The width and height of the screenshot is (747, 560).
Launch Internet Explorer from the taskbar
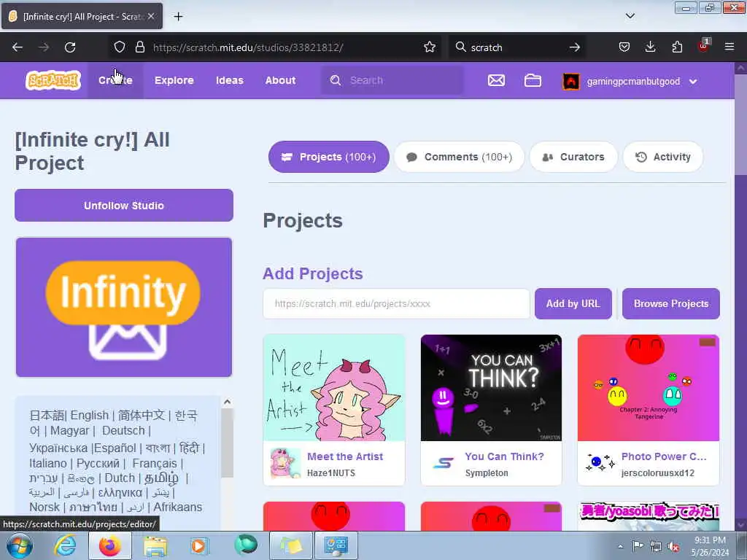pyautogui.click(x=65, y=545)
